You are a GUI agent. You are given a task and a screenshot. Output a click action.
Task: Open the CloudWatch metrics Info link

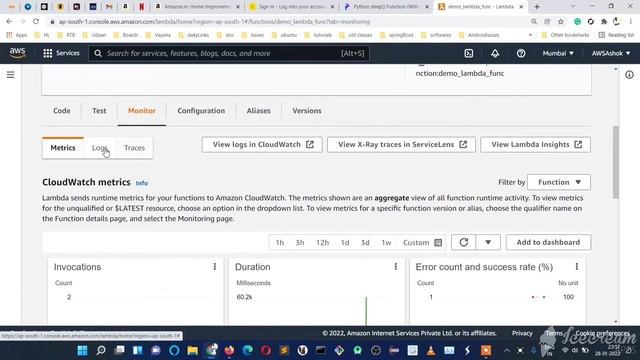pyautogui.click(x=142, y=183)
